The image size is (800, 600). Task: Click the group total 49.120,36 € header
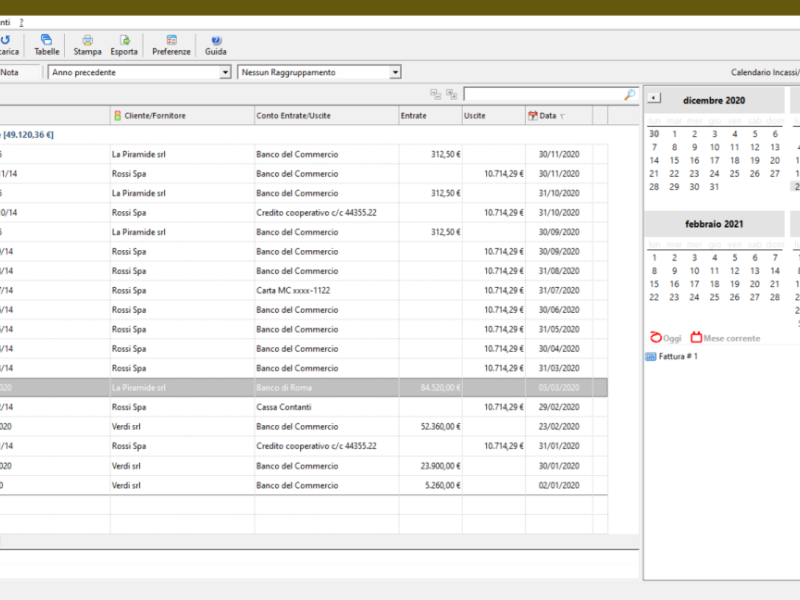click(27, 135)
